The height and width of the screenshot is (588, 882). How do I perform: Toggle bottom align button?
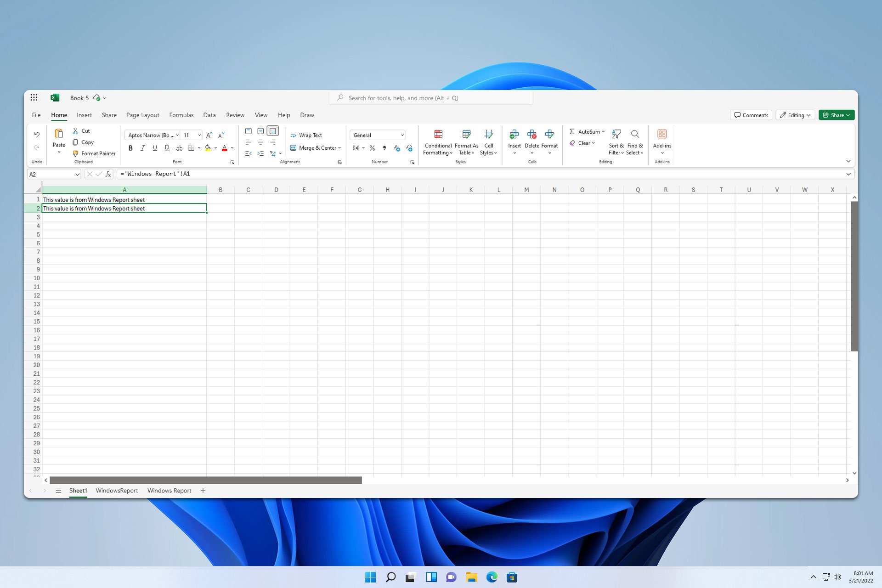click(273, 131)
